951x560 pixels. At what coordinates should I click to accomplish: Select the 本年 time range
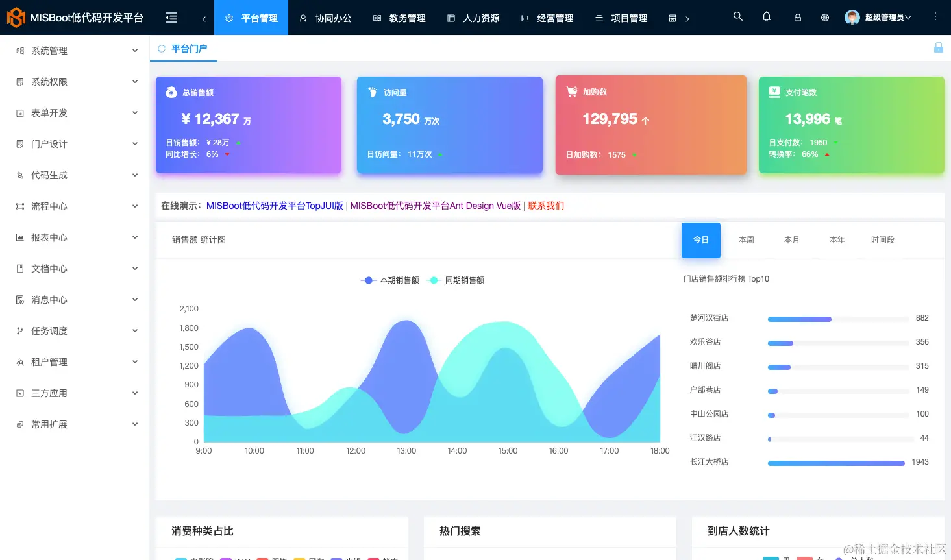click(837, 240)
